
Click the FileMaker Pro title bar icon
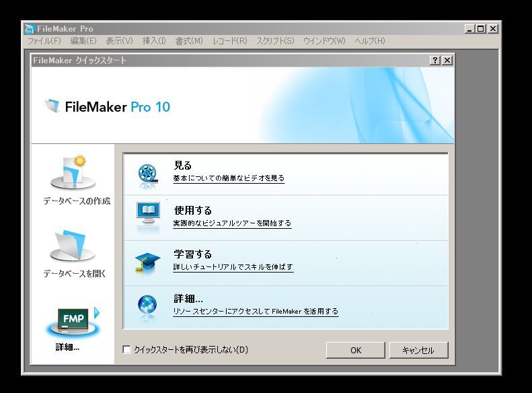click(30, 29)
